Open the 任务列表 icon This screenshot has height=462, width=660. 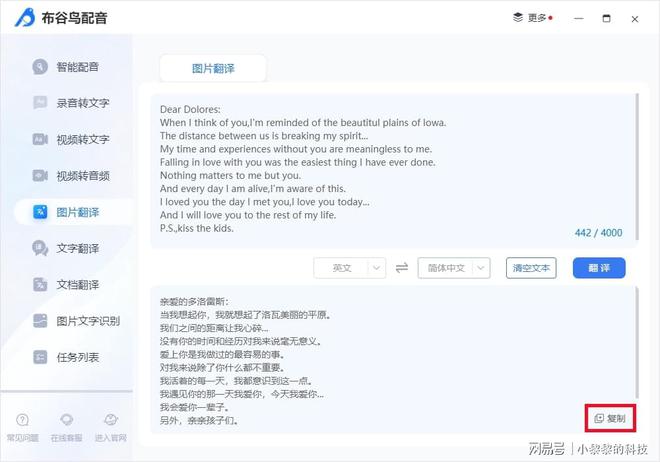coord(40,357)
